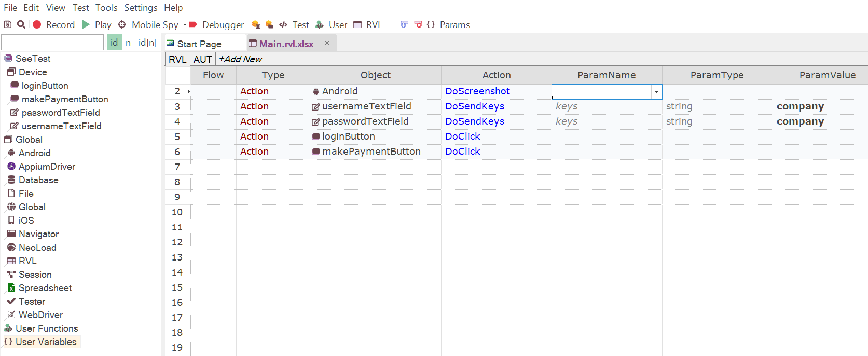Open the Debugger from the toolbar
The image size is (868, 356).
(216, 24)
